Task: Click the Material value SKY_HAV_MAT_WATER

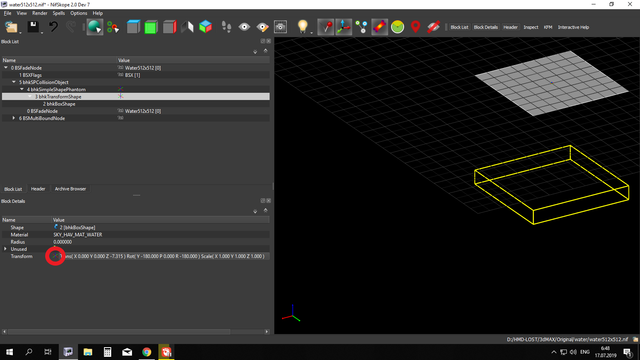Action: [x=78, y=235]
